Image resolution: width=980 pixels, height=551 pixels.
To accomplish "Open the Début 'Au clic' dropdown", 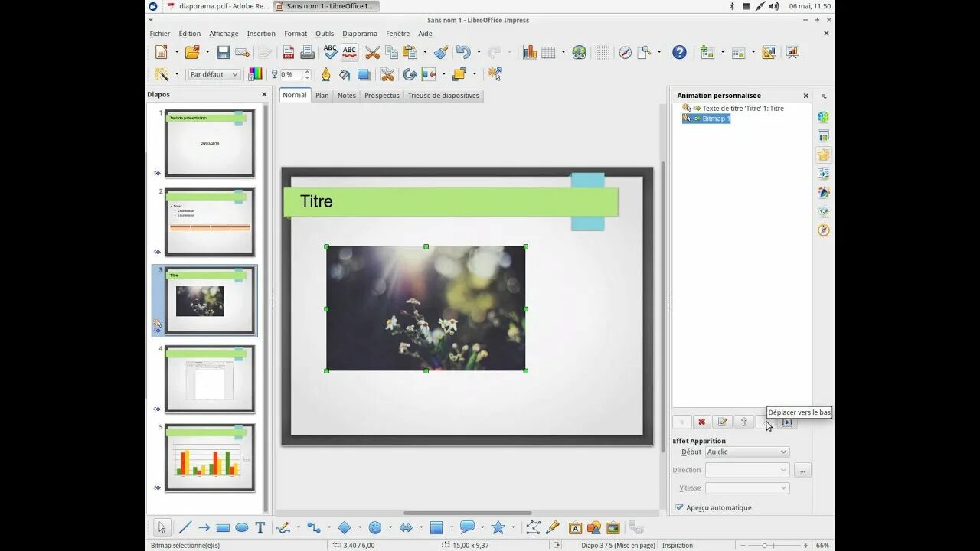I will [x=746, y=452].
